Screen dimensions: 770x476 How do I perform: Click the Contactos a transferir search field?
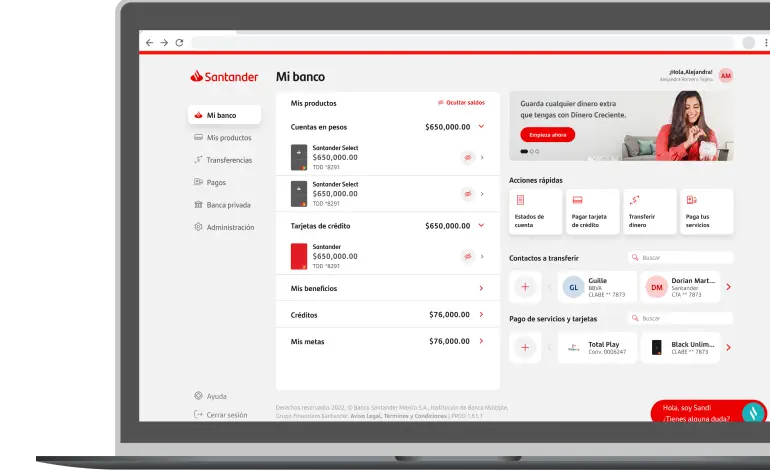(680, 257)
